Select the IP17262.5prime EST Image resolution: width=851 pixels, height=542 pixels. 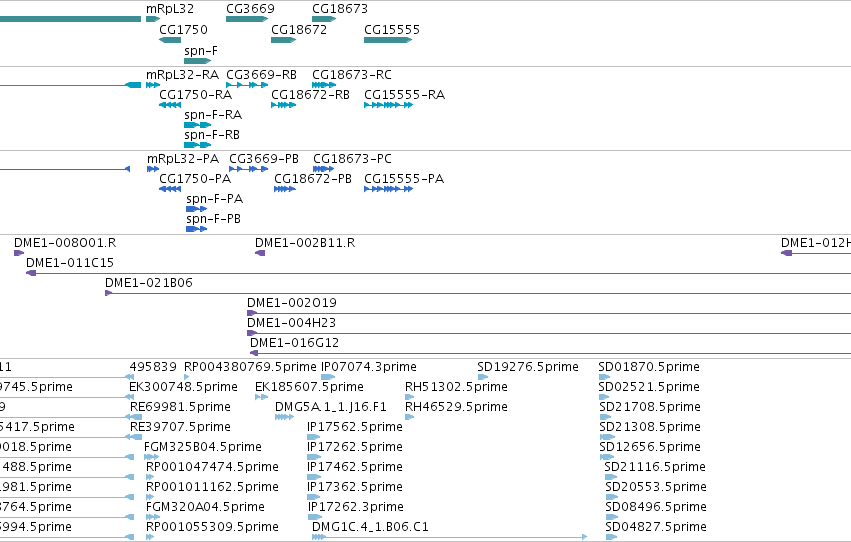pyautogui.click(x=314, y=457)
